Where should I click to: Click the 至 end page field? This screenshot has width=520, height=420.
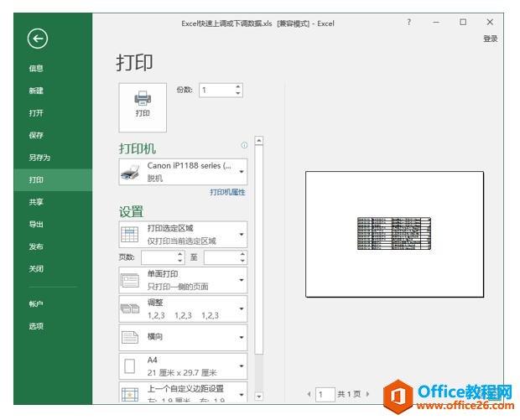tap(222, 257)
